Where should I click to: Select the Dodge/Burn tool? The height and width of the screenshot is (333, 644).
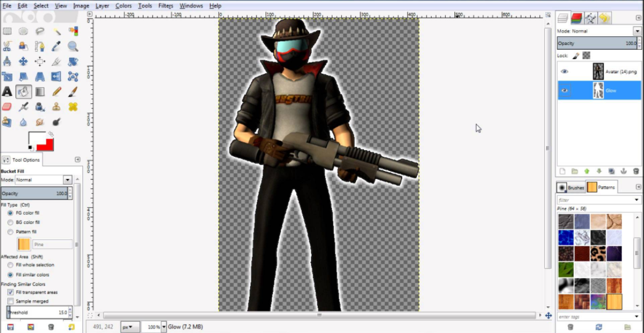[x=56, y=122]
